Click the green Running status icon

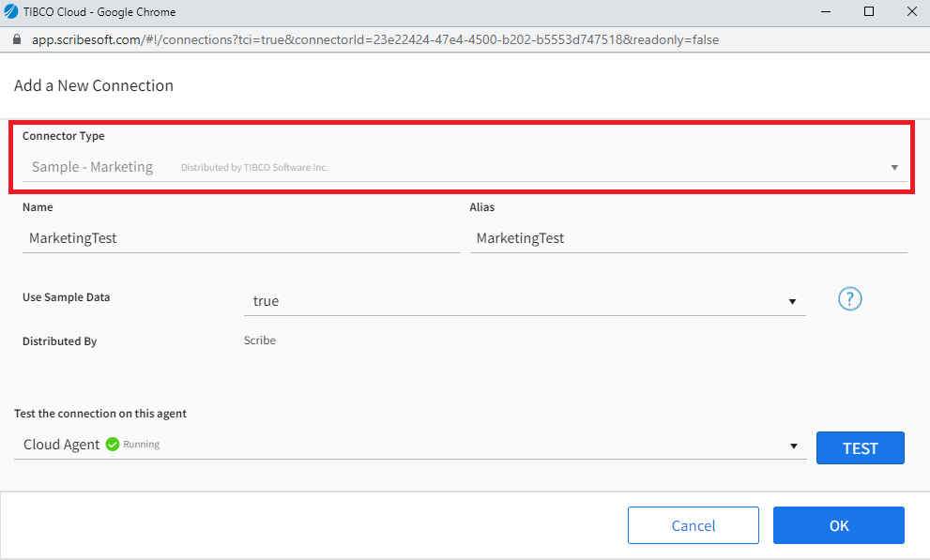coord(113,444)
